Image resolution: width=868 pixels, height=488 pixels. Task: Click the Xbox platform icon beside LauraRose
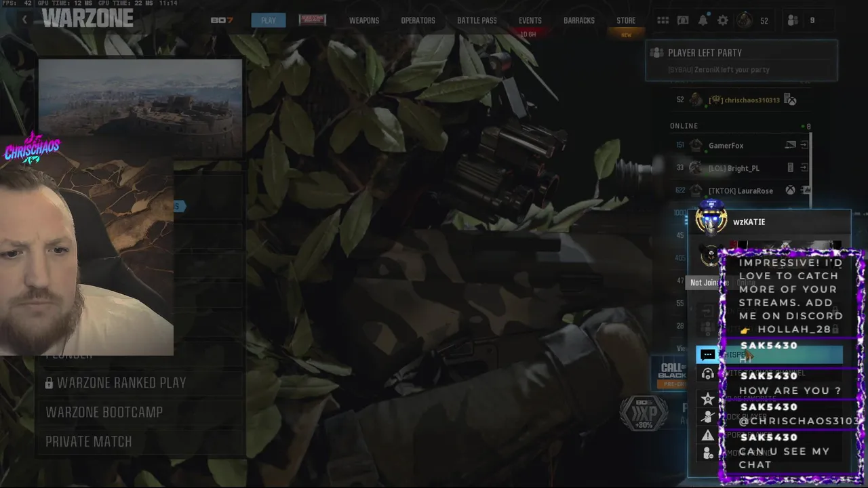790,190
